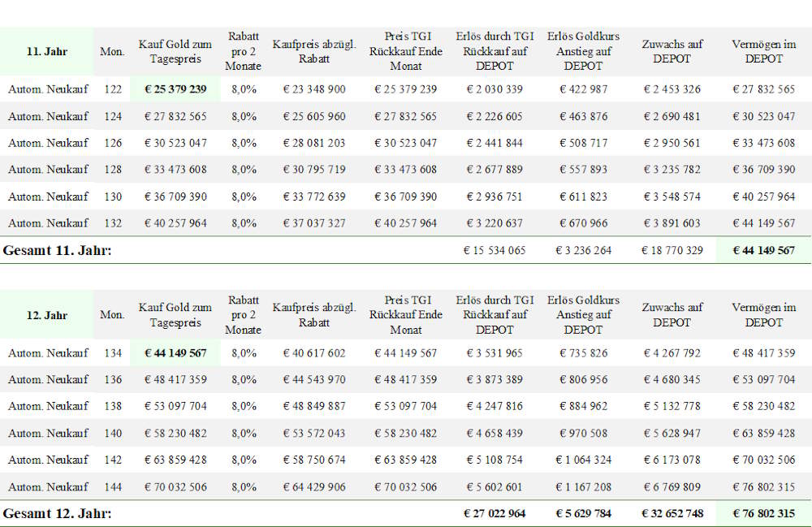Click total € 15 534 065

coord(495,251)
